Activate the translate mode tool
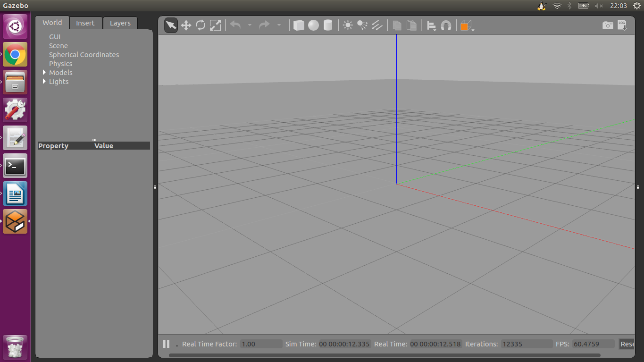 (186, 25)
